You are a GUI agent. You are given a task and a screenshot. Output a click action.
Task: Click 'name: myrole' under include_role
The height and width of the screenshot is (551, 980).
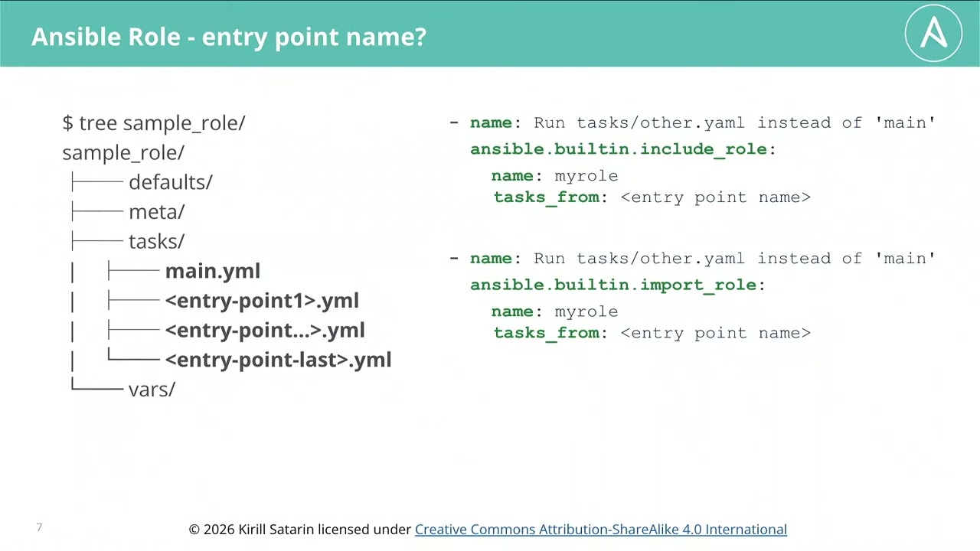click(x=555, y=176)
